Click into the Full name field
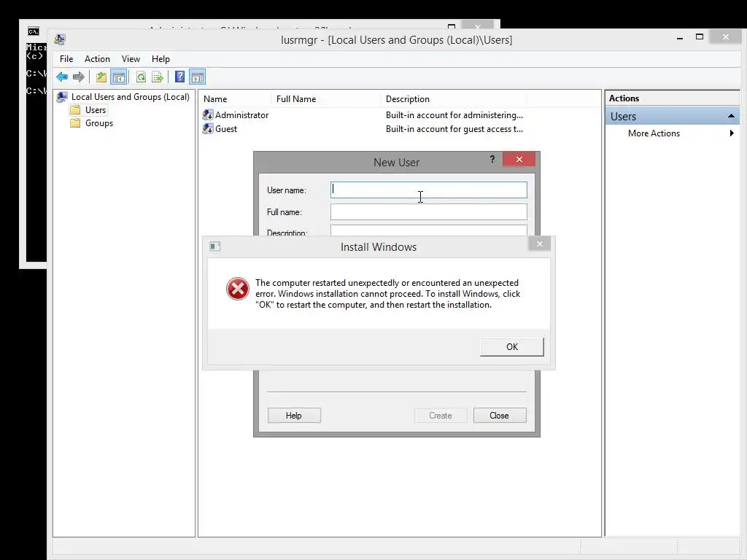The width and height of the screenshot is (747, 560). pos(429,212)
